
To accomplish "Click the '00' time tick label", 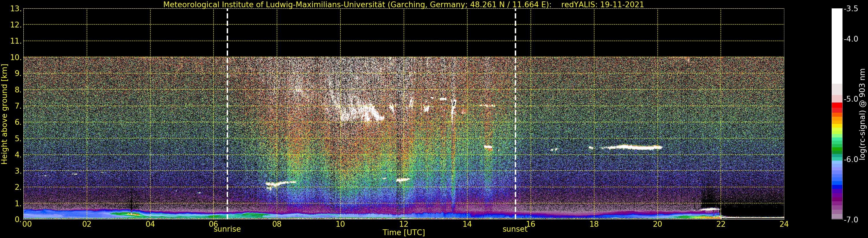I will coord(27,224).
